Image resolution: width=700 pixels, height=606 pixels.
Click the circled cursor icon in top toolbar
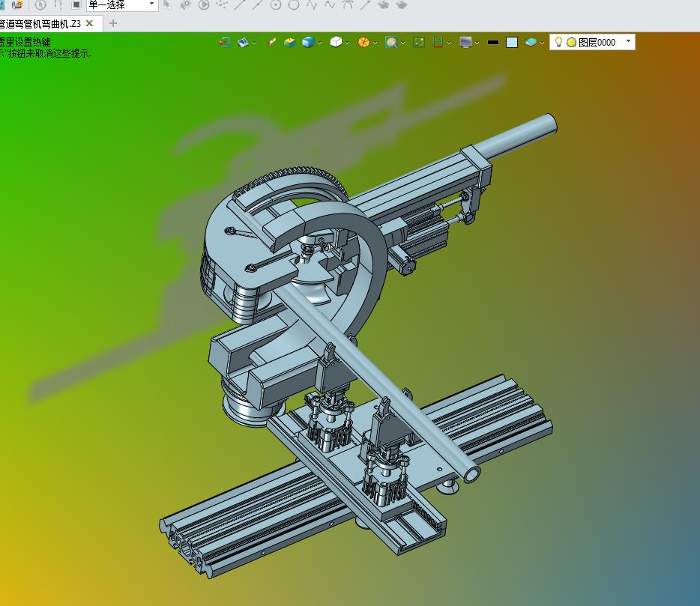[40, 5]
